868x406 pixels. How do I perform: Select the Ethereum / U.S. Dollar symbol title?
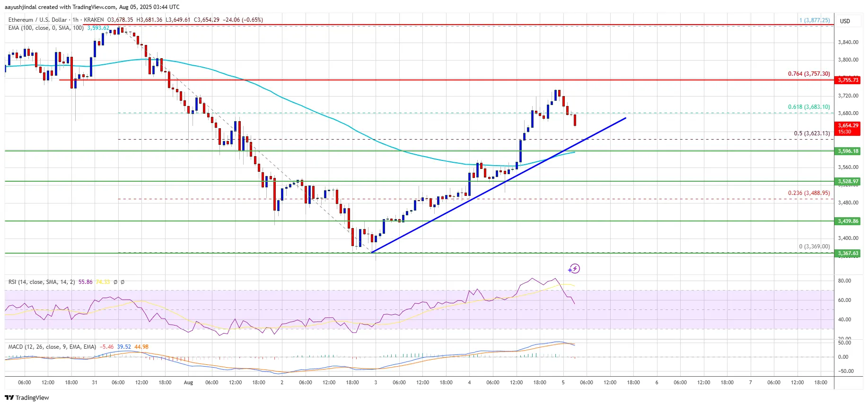(x=38, y=20)
